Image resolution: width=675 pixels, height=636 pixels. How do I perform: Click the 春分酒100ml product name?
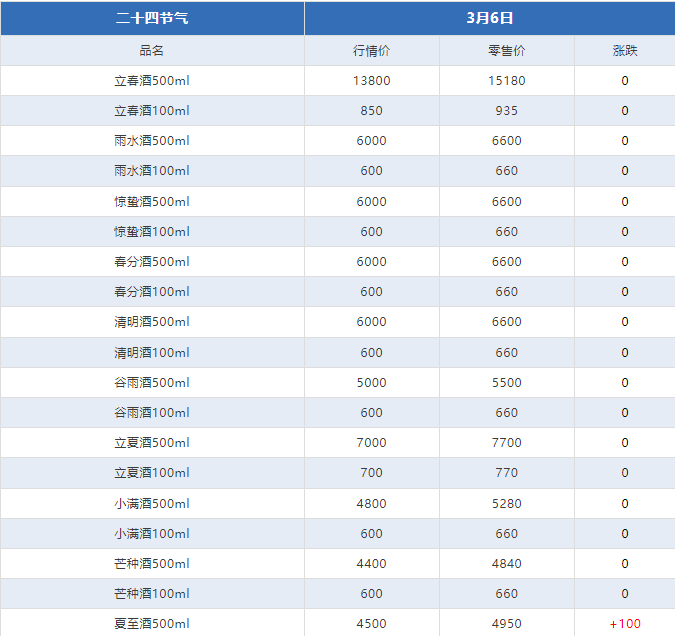click(152, 292)
